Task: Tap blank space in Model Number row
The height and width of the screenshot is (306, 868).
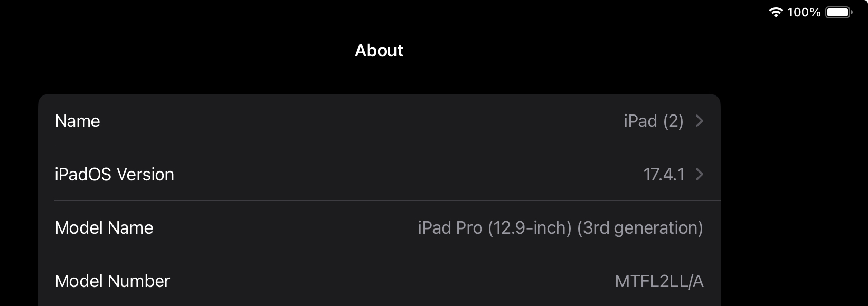Action: [x=385, y=281]
